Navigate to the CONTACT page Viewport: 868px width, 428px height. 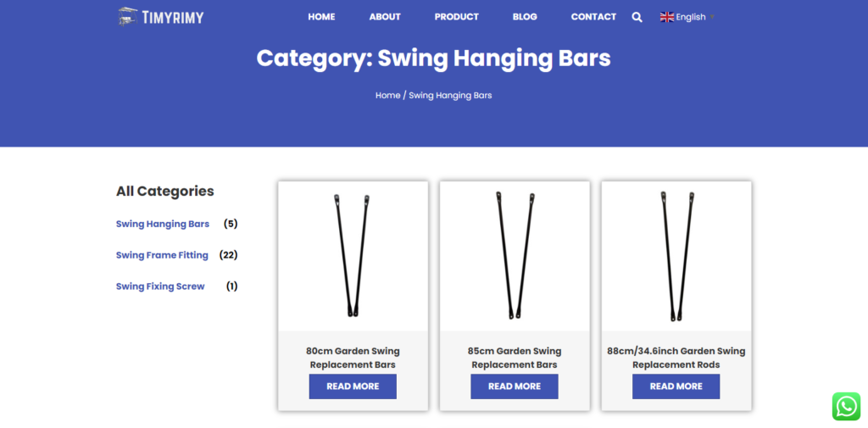[593, 17]
